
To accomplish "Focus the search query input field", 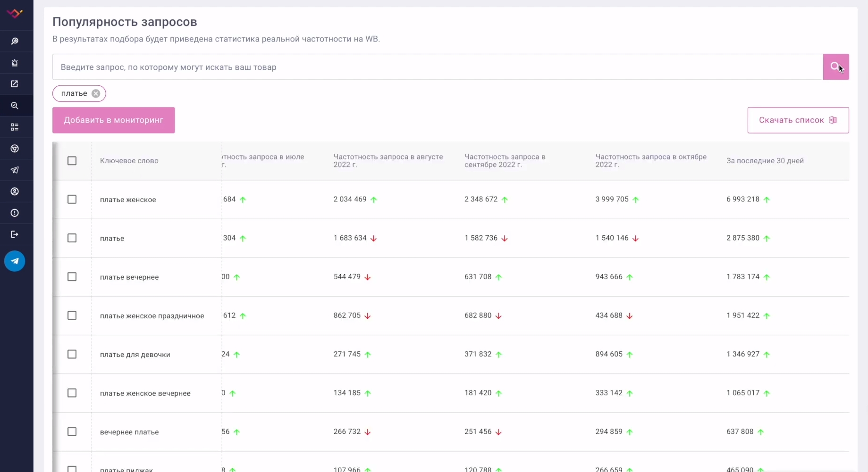I will click(438, 67).
